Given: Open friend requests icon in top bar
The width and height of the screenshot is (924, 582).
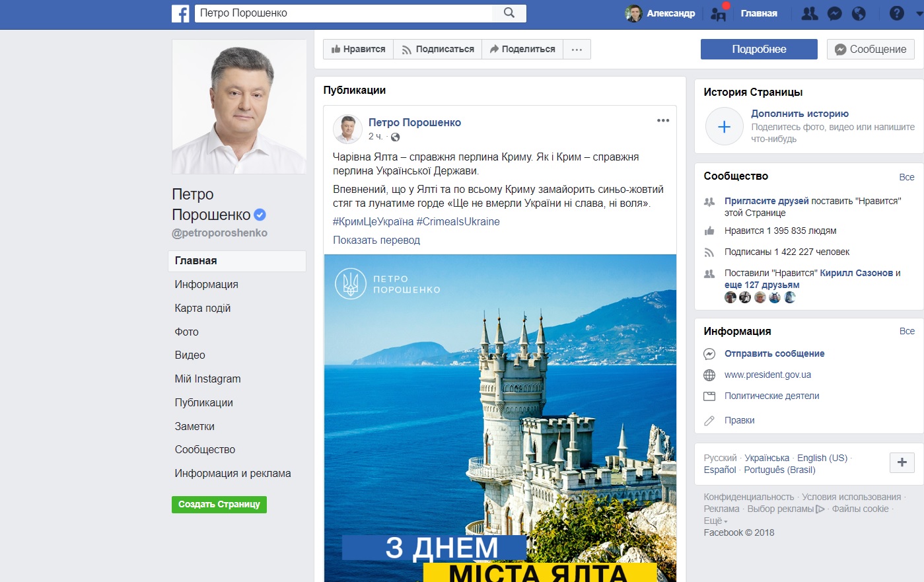Looking at the screenshot, I should (x=809, y=13).
